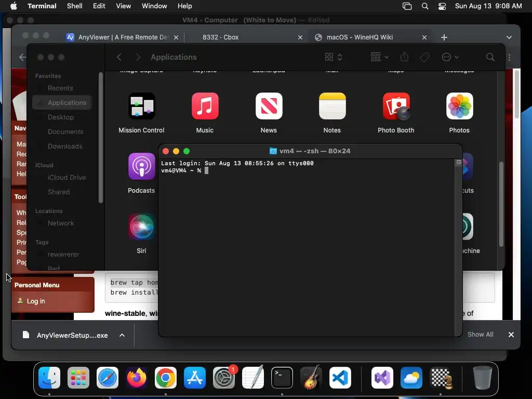The height and width of the screenshot is (399, 532).
Task: Open TextEdit from the Dock
Action: [253, 378]
